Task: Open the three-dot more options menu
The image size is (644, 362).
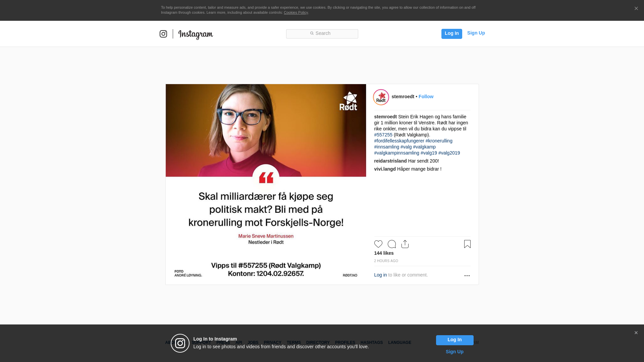Action: [467, 276]
